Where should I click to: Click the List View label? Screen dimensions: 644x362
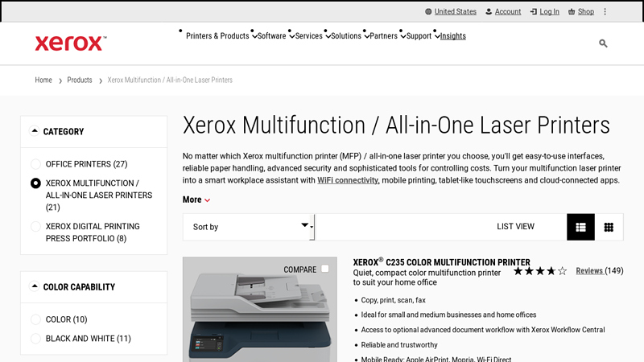tap(515, 227)
